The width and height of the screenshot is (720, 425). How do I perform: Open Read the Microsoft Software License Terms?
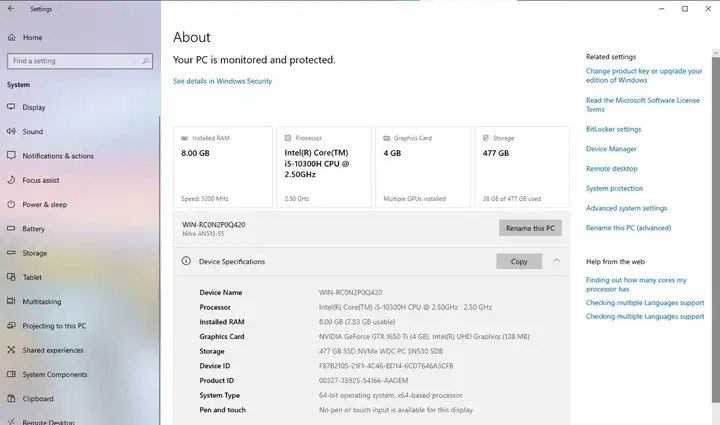point(643,105)
